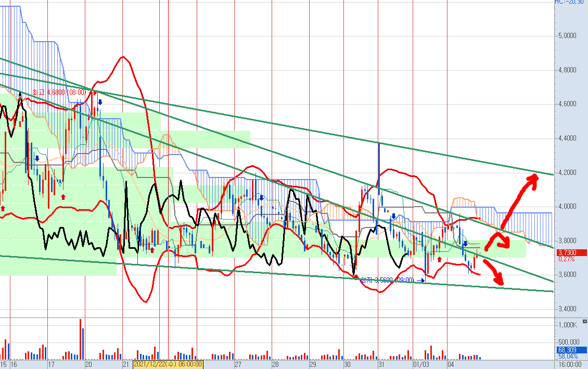This screenshot has height=369, width=588.
Task: Click the 16:00:00 time label
Action: point(570,364)
